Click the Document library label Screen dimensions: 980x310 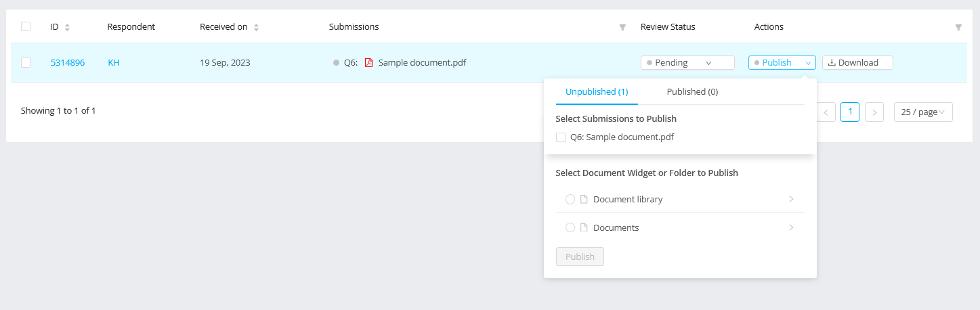[628, 200]
